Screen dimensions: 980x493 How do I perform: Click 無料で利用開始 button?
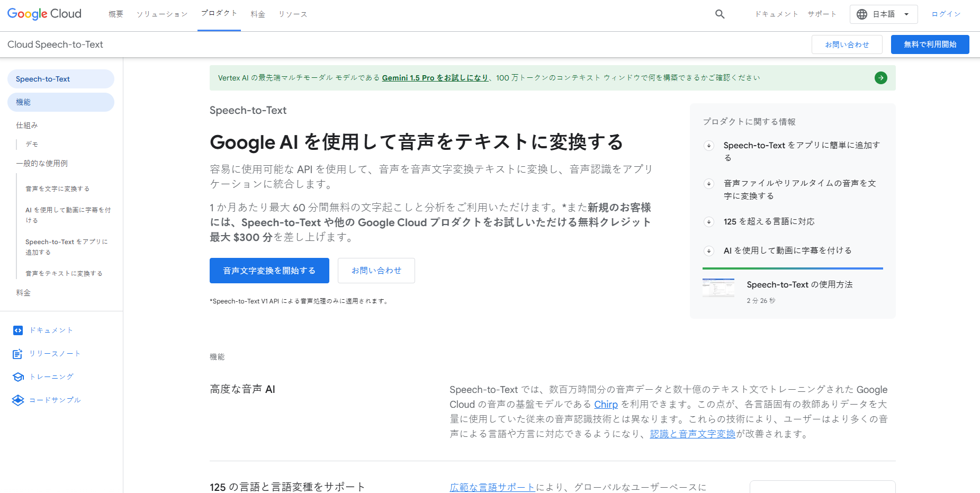pyautogui.click(x=930, y=44)
